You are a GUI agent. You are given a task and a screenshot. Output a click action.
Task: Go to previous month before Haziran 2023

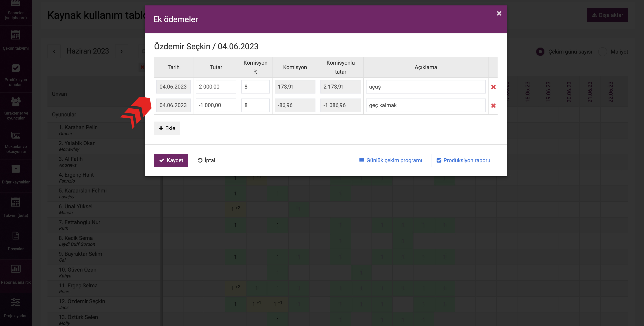click(x=54, y=51)
